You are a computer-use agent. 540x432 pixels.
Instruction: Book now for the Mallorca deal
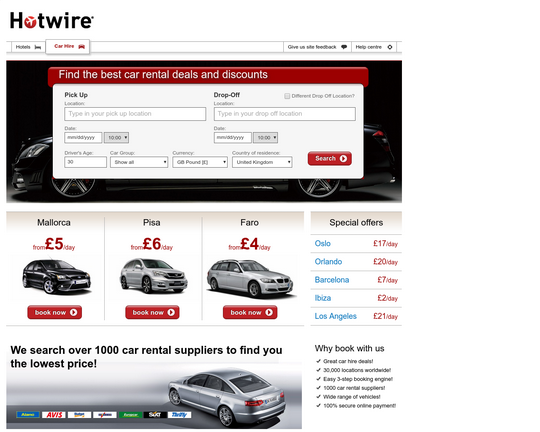(55, 312)
